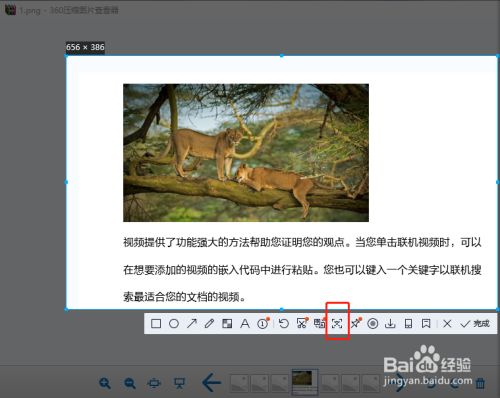500x398 pixels.
Task: Select the highlighted current thumbnail in the filmstrip
Action: point(305,382)
